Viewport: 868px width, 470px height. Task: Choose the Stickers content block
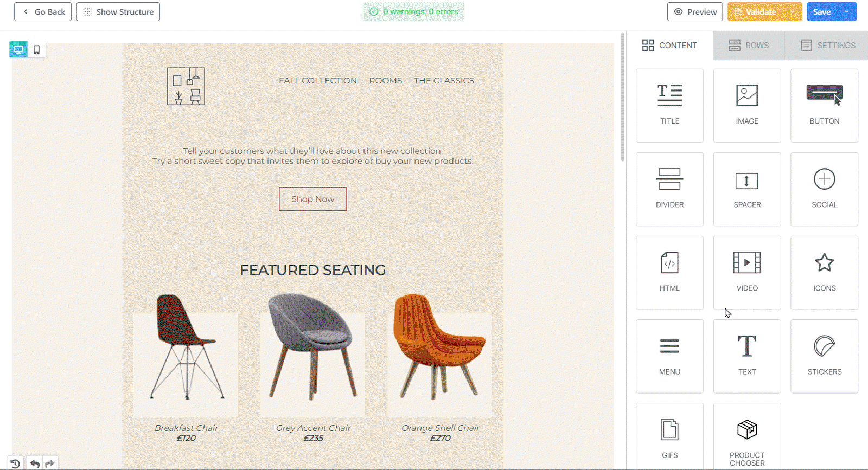tap(824, 356)
